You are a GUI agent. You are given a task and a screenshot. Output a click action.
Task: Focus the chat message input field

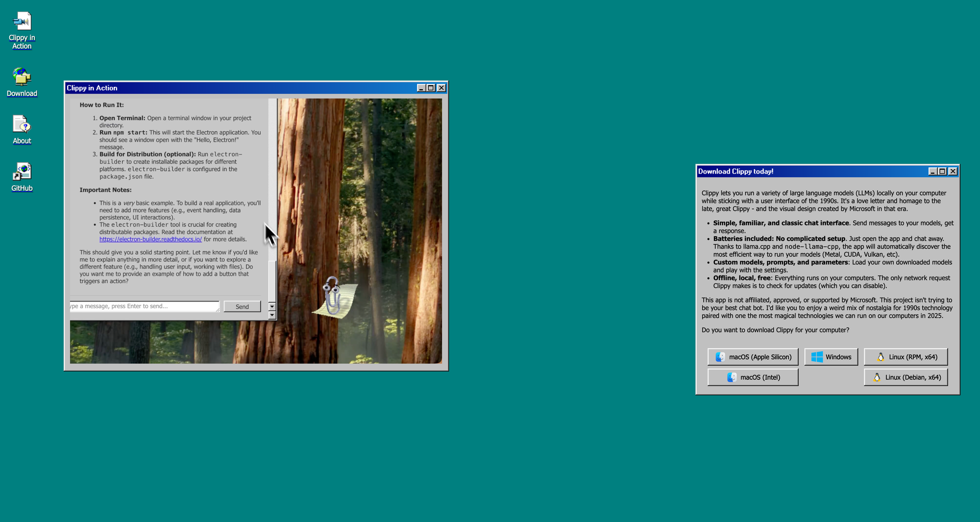tap(145, 306)
